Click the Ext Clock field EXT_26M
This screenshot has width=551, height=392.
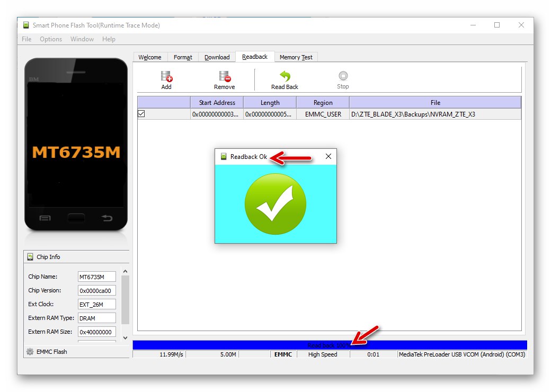pyautogui.click(x=96, y=304)
